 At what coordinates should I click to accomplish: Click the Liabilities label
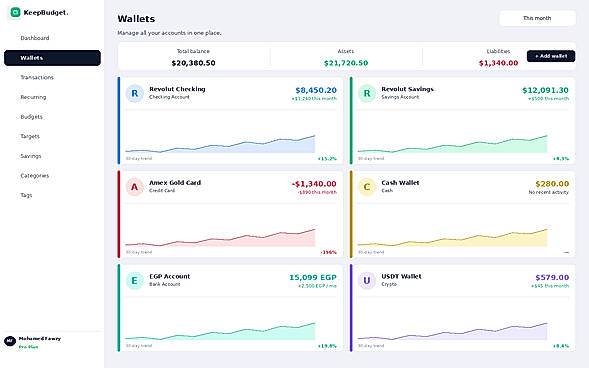tap(498, 51)
